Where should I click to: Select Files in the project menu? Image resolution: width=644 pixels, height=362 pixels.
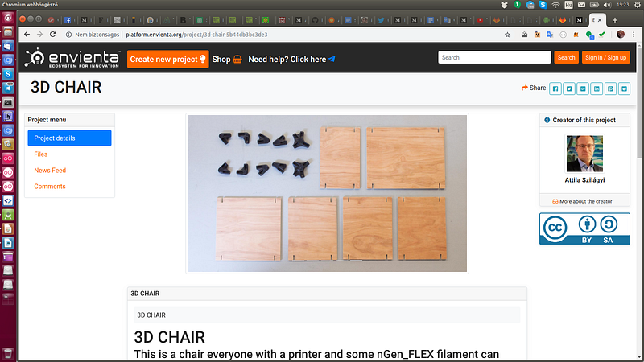tap(41, 154)
